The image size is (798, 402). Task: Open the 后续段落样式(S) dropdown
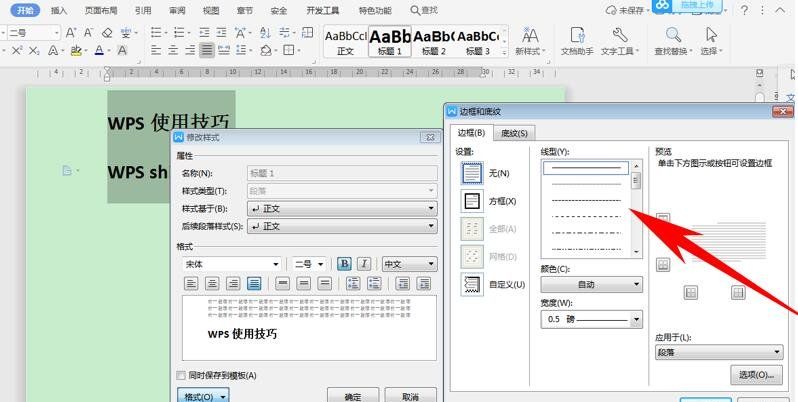point(342,226)
